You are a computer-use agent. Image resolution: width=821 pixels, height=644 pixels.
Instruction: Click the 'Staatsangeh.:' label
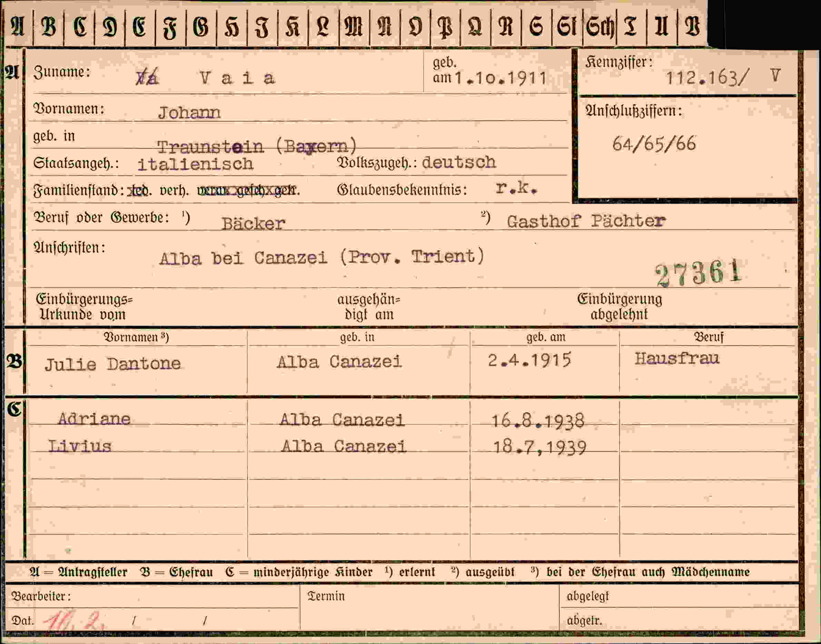point(76,163)
